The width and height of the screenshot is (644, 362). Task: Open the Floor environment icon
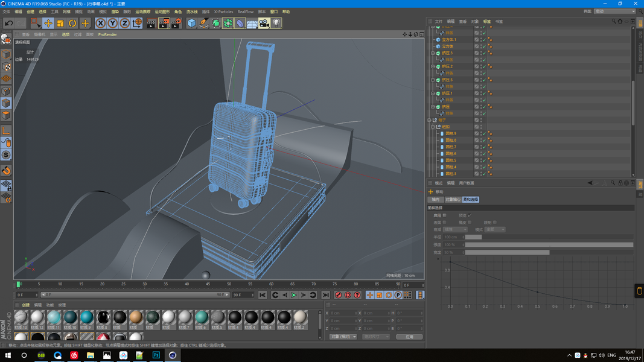tap(252, 24)
